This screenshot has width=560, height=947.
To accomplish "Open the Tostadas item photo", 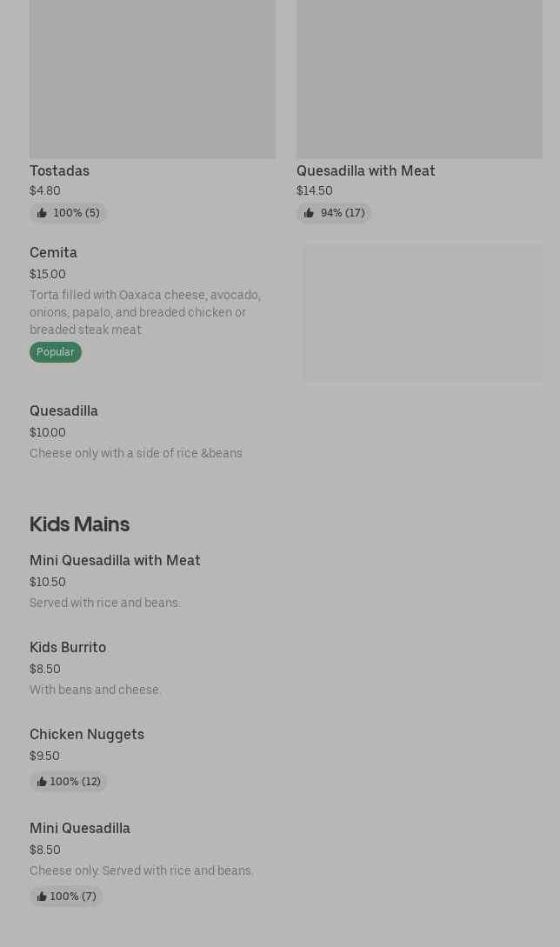I will [152, 78].
